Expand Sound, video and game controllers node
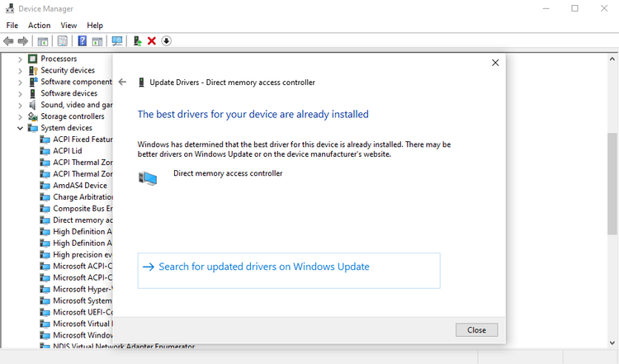Image resolution: width=619 pixels, height=364 pixels. [20, 105]
